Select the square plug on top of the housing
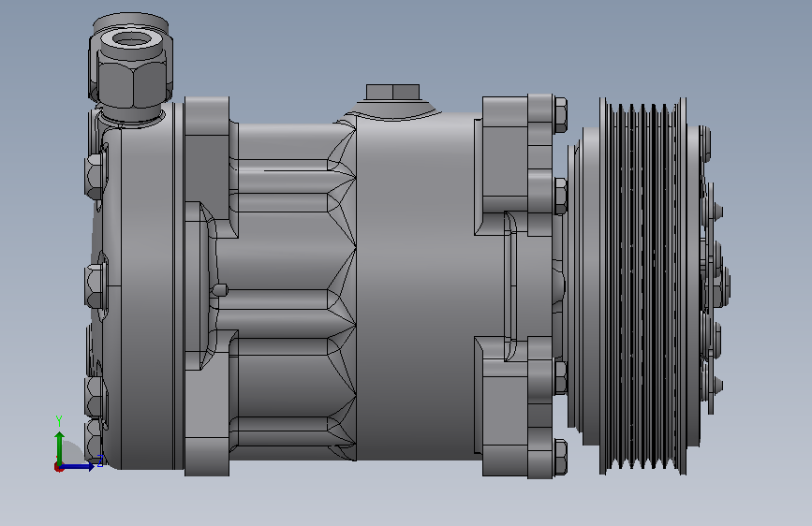 [x=392, y=92]
